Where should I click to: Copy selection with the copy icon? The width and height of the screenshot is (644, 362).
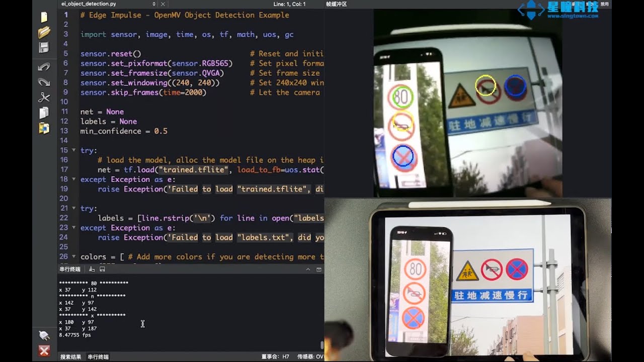pyautogui.click(x=44, y=113)
